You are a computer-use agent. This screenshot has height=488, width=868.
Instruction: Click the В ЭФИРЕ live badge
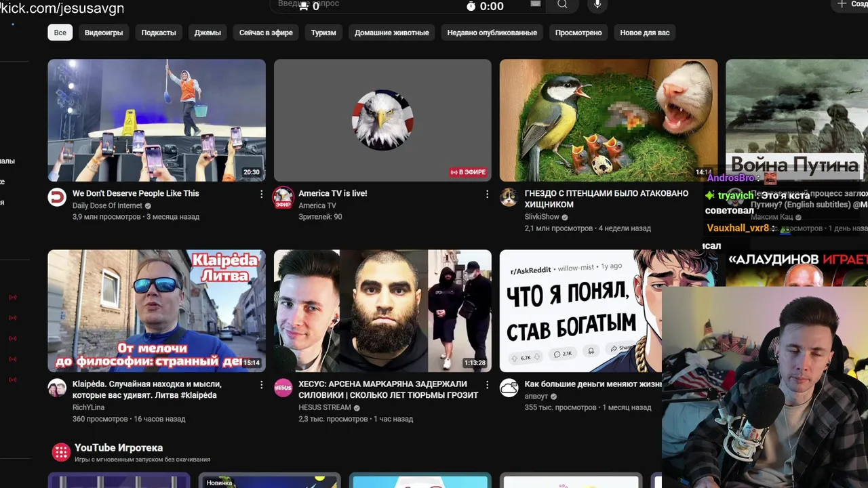tap(469, 172)
